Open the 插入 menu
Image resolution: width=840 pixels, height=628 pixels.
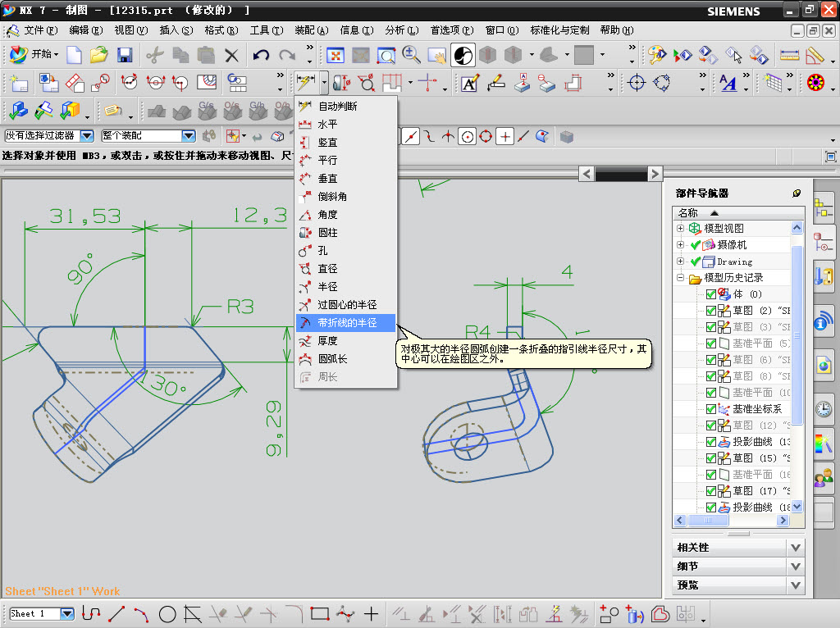[176, 30]
